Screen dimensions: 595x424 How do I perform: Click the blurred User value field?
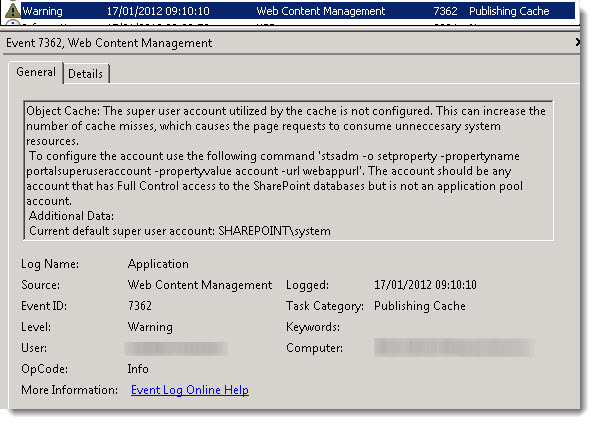[x=176, y=348]
